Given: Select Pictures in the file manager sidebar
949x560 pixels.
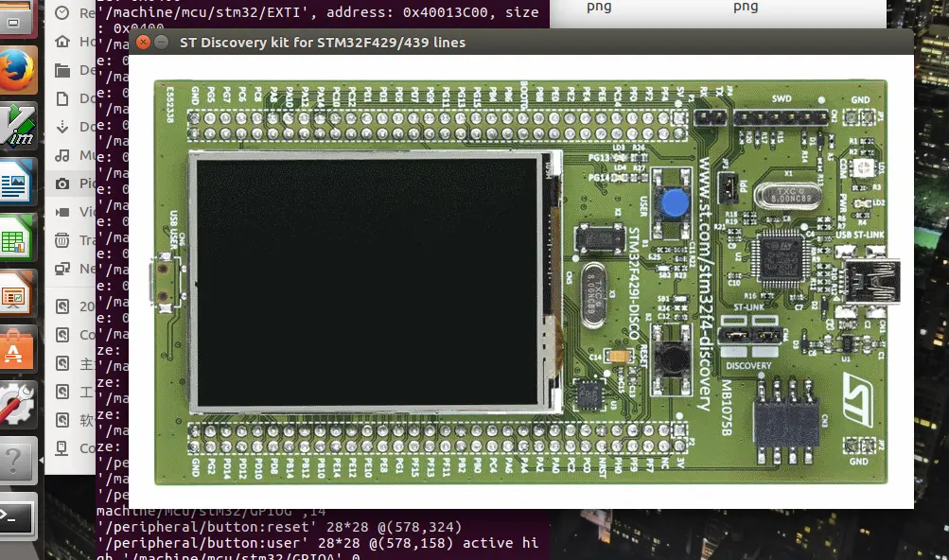Looking at the screenshot, I should pos(70,184).
